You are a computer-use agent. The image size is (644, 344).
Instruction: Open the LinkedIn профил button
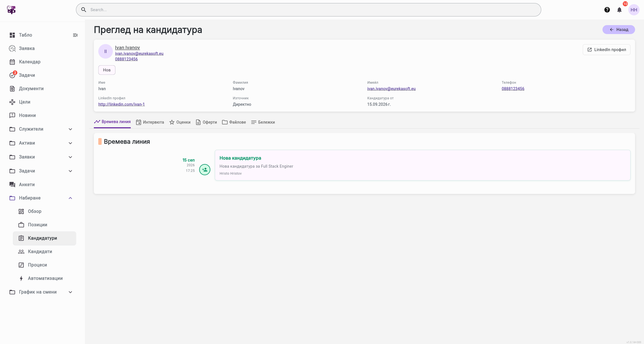pos(607,50)
